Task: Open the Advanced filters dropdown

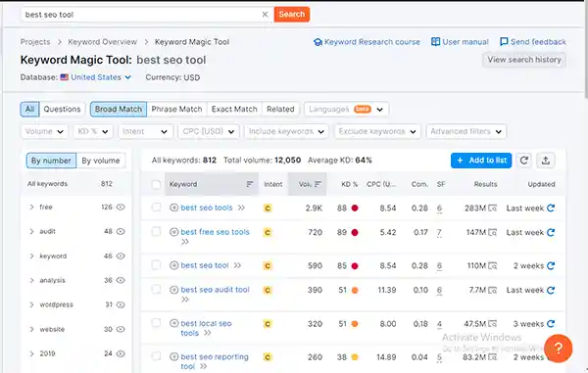Action: tap(466, 131)
